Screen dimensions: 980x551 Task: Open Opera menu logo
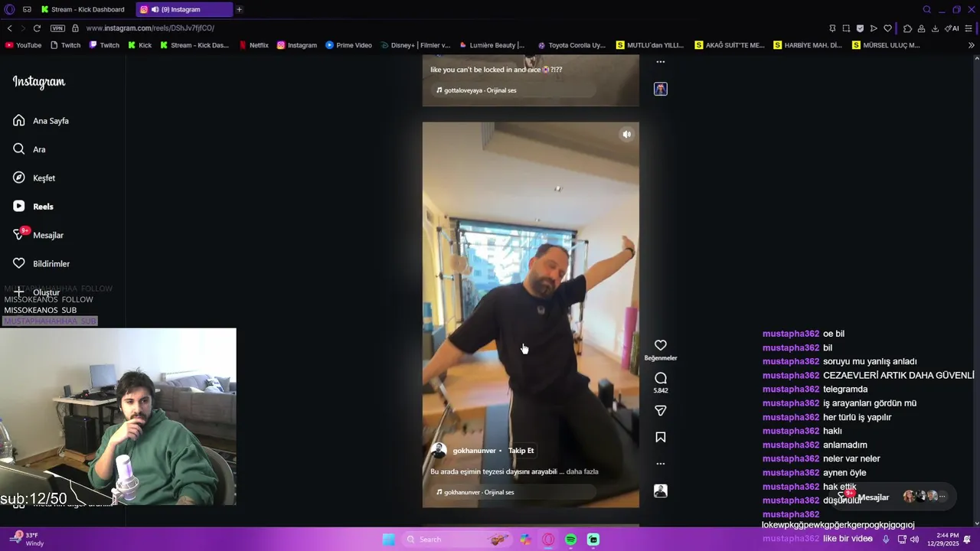9,9
